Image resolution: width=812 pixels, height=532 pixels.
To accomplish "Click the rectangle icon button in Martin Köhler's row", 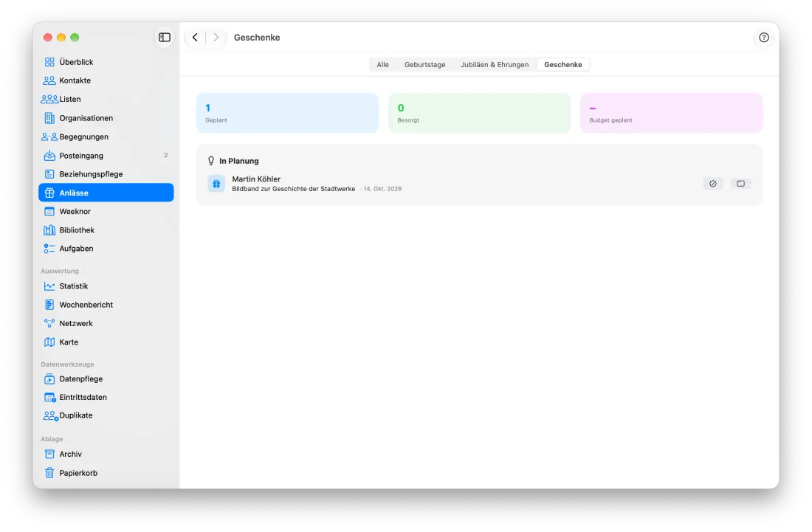I will pos(741,184).
